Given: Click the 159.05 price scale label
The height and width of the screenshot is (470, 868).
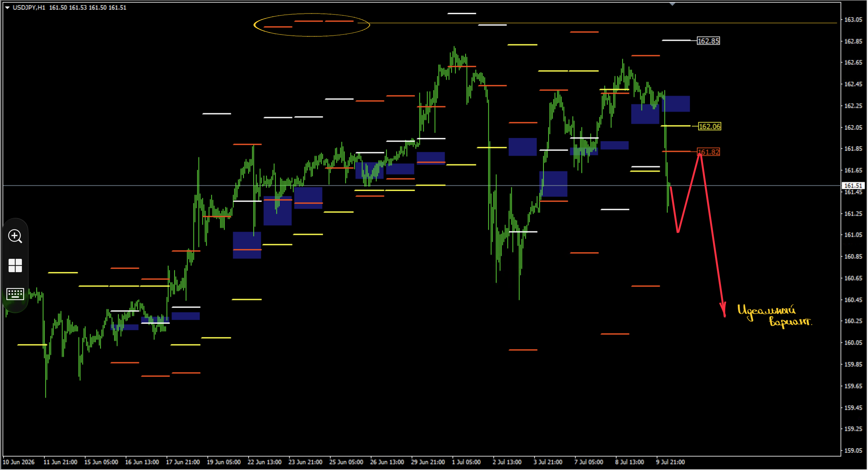Looking at the screenshot, I should (853, 450).
